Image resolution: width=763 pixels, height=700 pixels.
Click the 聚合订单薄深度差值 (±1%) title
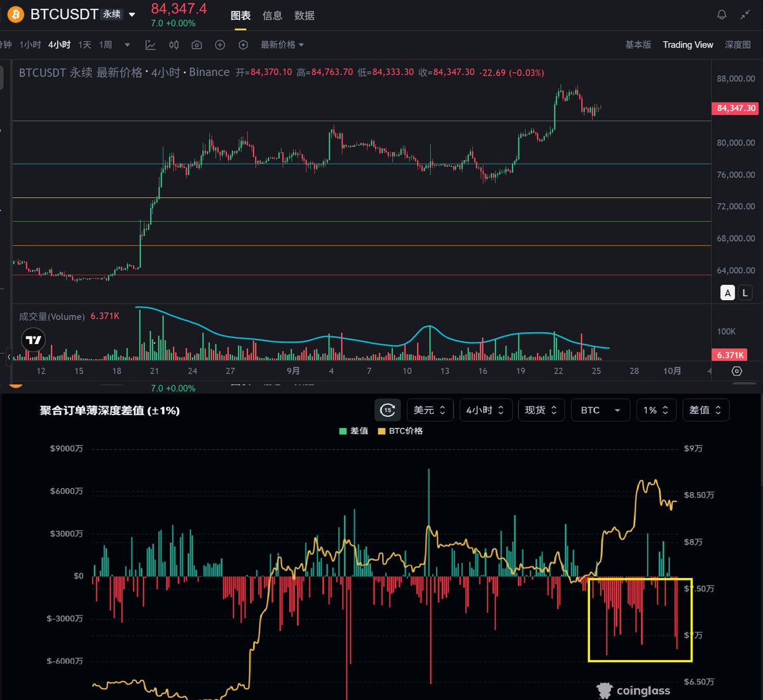click(x=109, y=411)
